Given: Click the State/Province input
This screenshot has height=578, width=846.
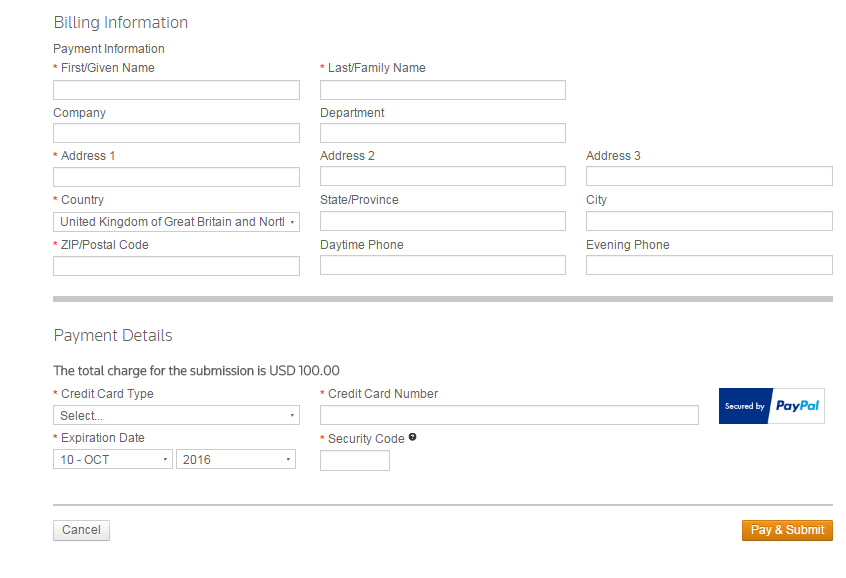Looking at the screenshot, I should pyautogui.click(x=443, y=221).
